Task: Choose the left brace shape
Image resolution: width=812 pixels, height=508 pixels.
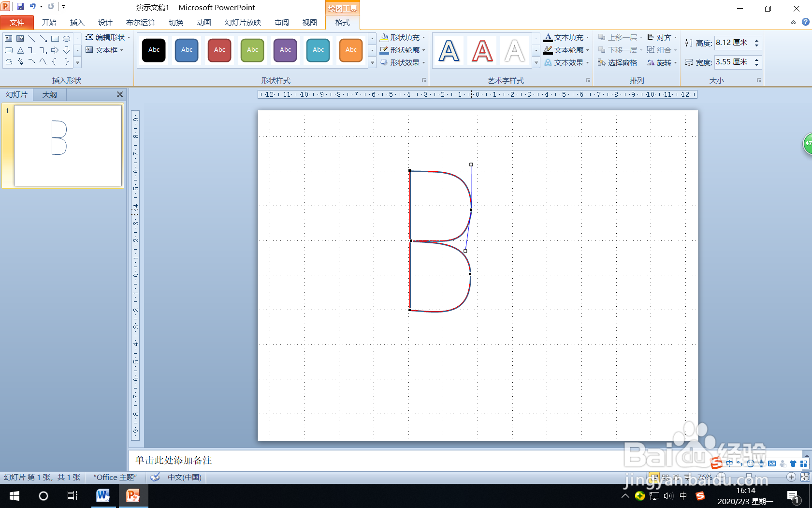Action: pos(55,61)
